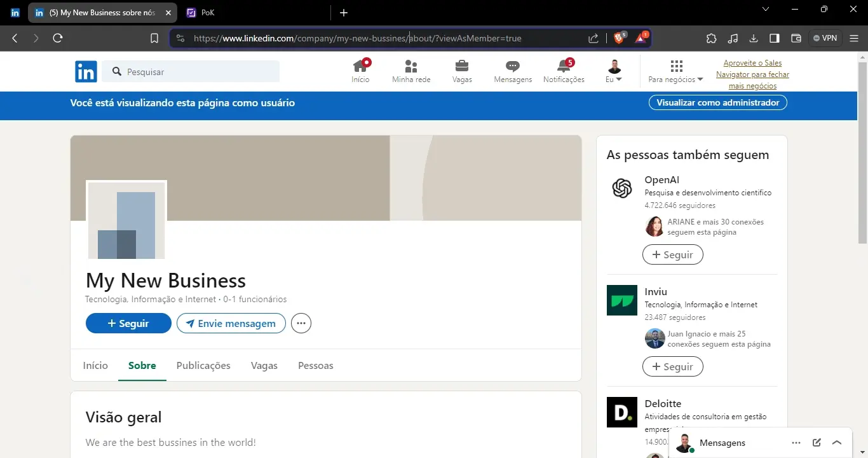Switch to the Vagas page tab
Image resolution: width=868 pixels, height=458 pixels.
[264, 366]
